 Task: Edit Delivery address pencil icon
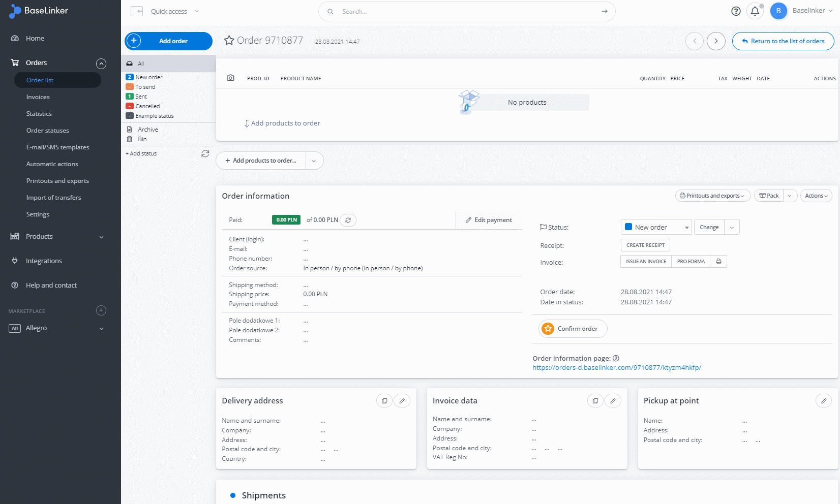click(402, 401)
